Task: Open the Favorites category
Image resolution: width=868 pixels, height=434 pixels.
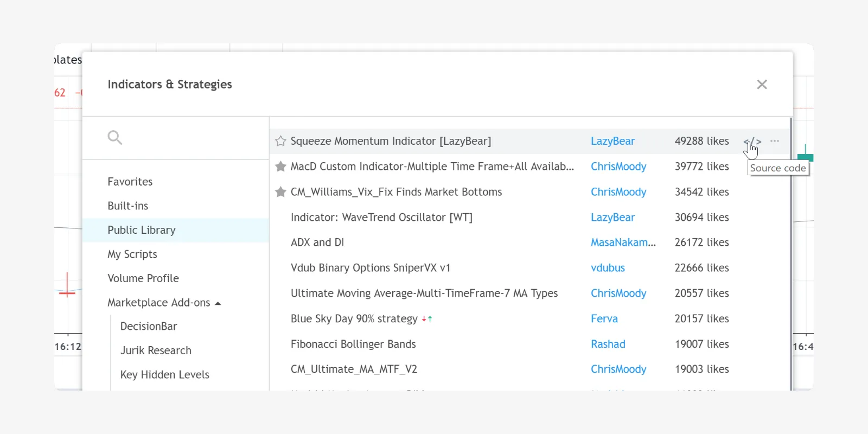Action: tap(130, 182)
